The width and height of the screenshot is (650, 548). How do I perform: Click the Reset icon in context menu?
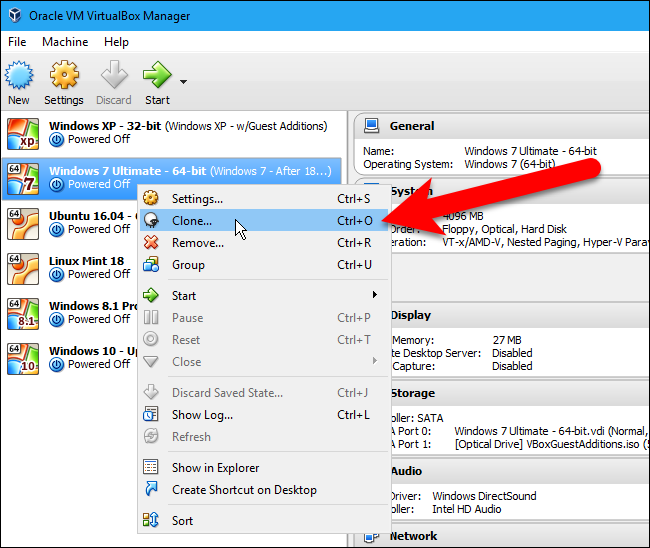(151, 339)
